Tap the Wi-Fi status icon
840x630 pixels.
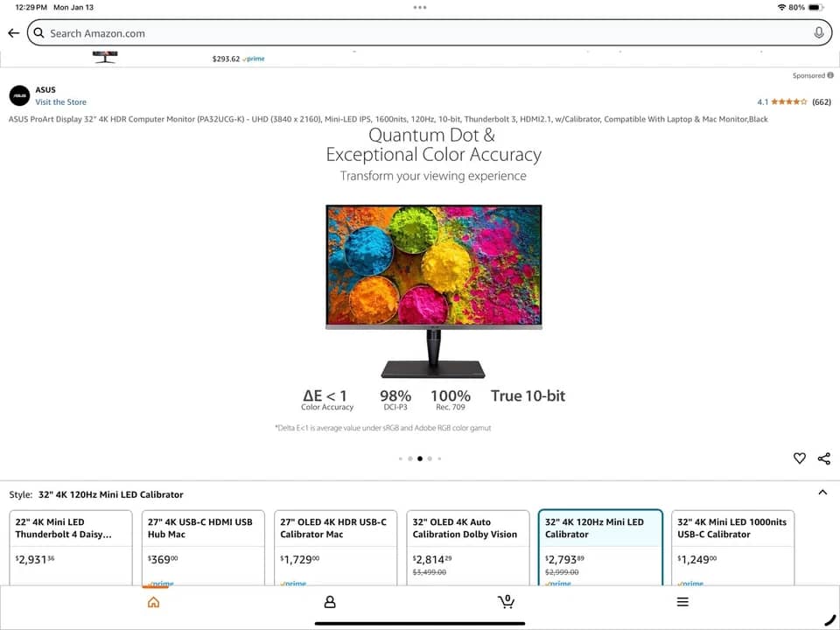point(781,8)
